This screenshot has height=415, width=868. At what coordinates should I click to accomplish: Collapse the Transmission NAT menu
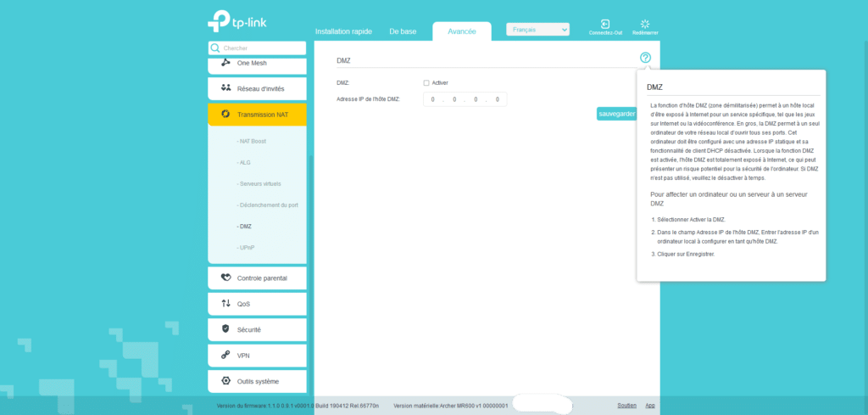[x=257, y=115]
